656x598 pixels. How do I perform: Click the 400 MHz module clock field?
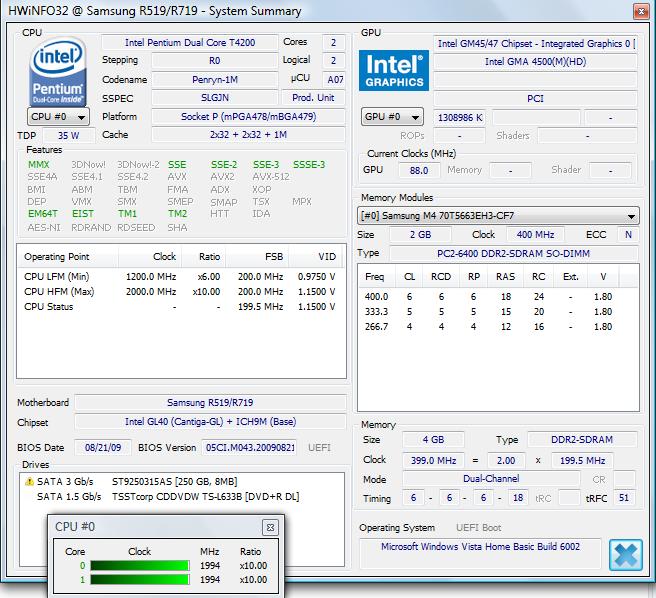535,234
